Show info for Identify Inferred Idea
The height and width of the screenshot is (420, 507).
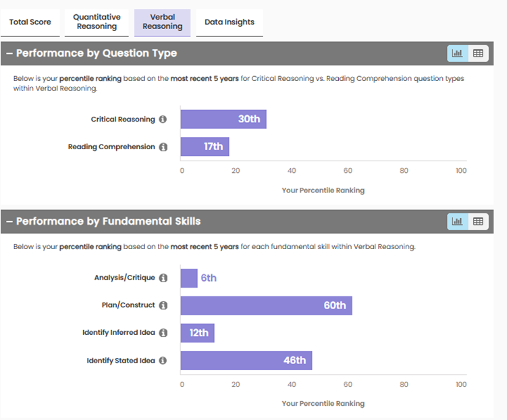[x=163, y=333]
